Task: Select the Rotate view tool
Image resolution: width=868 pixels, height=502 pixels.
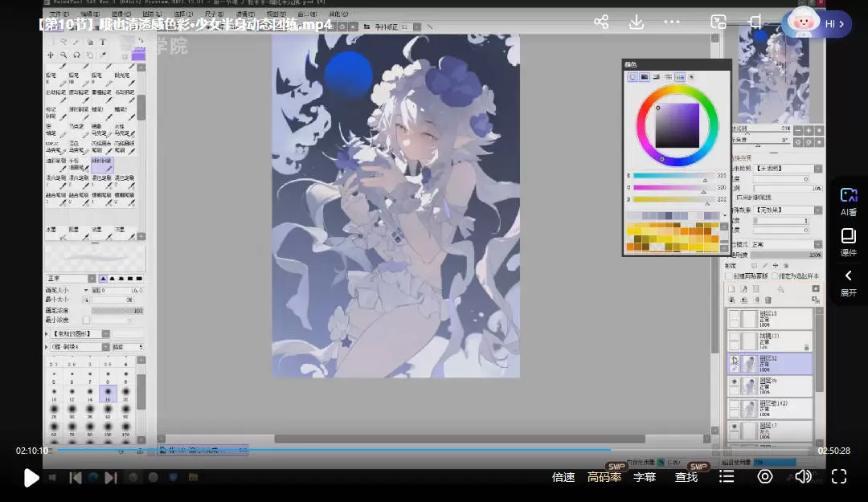Action: (x=76, y=55)
